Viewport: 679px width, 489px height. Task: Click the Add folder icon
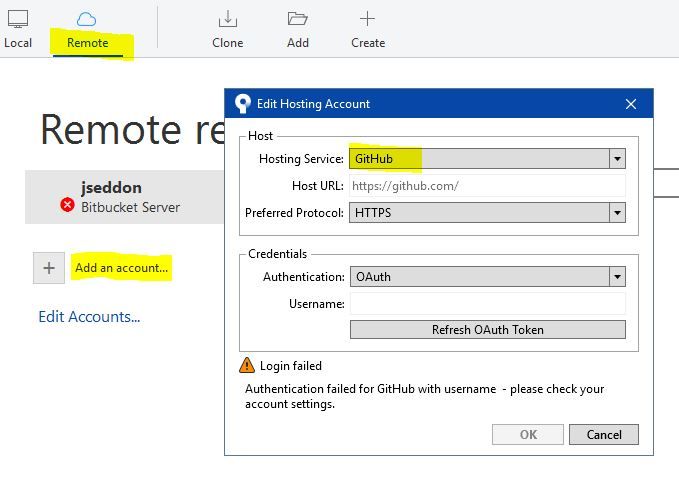297,19
